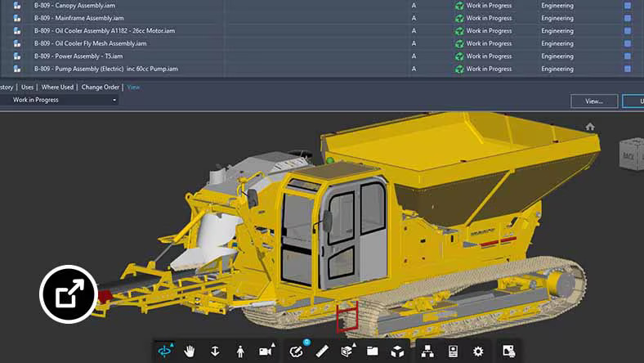Select the Measure ruler tool
644x363 pixels.
[322, 352]
